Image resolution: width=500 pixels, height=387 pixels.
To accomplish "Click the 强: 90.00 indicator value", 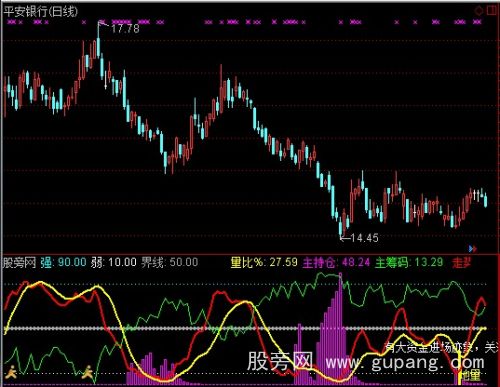I will (x=63, y=263).
